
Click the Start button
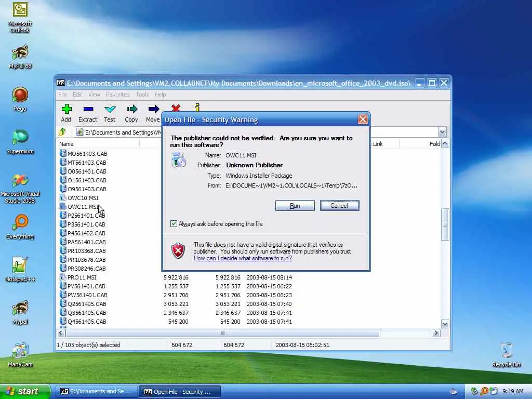(x=25, y=391)
